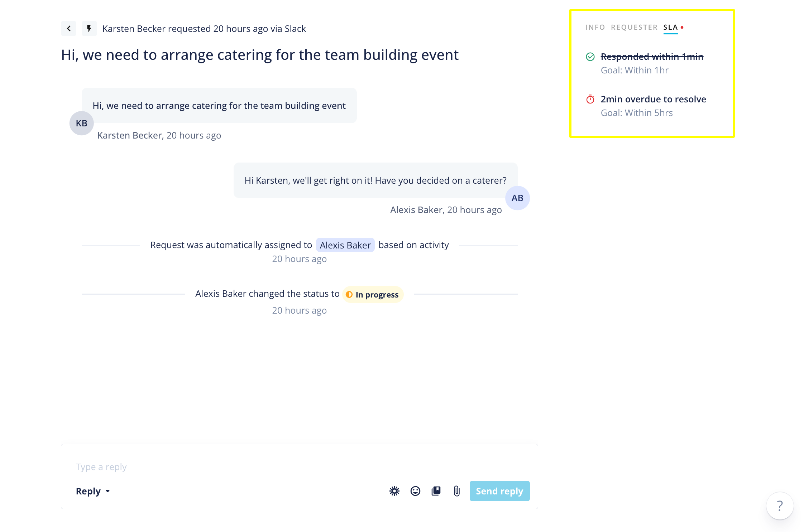
Task: Attach a file using paperclip icon
Action: coord(457,491)
